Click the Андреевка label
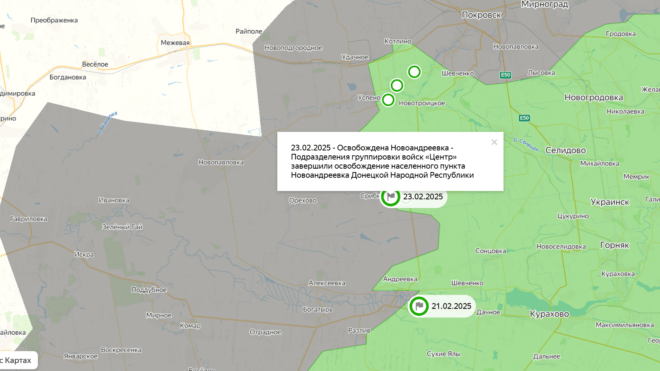This screenshot has width=660, height=371. (400, 279)
